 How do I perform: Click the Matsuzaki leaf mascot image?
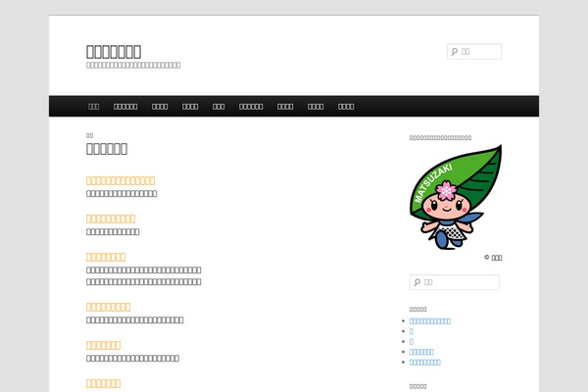(x=456, y=197)
